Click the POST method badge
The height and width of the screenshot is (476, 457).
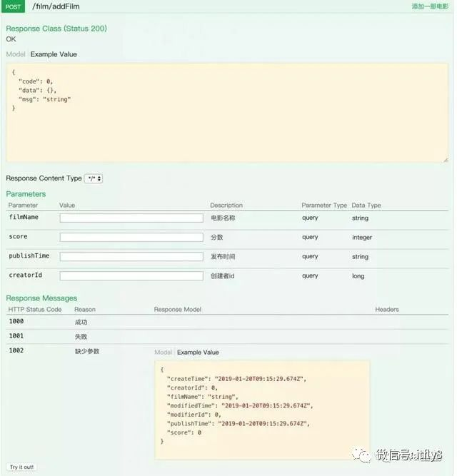pos(13,6)
